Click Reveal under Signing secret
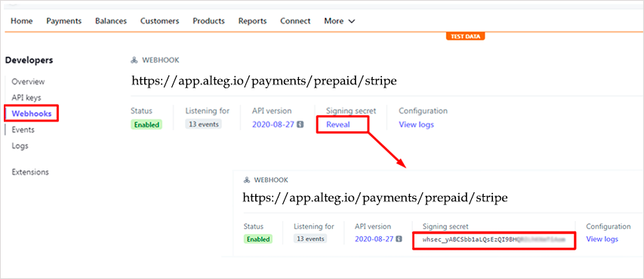The image size is (644, 279). click(338, 124)
